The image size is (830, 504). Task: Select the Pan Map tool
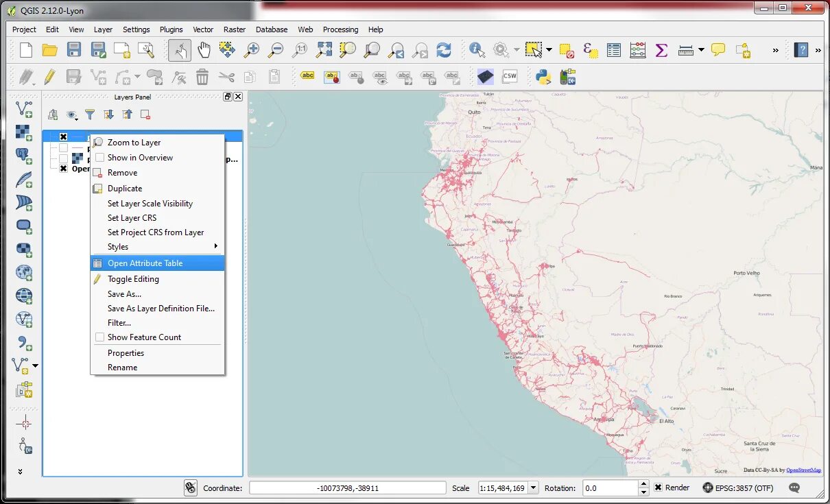pos(204,50)
